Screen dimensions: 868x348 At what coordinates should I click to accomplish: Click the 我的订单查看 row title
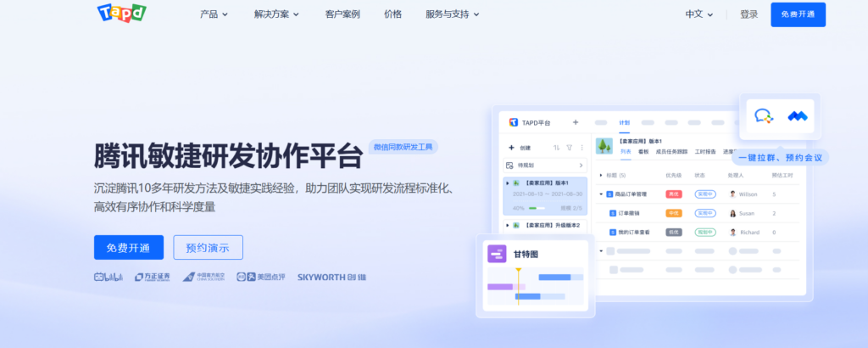click(634, 233)
